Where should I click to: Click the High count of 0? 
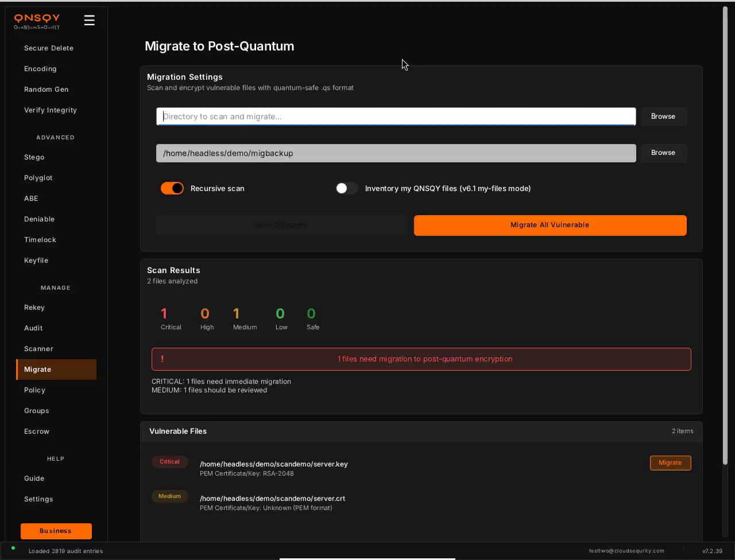pyautogui.click(x=205, y=314)
